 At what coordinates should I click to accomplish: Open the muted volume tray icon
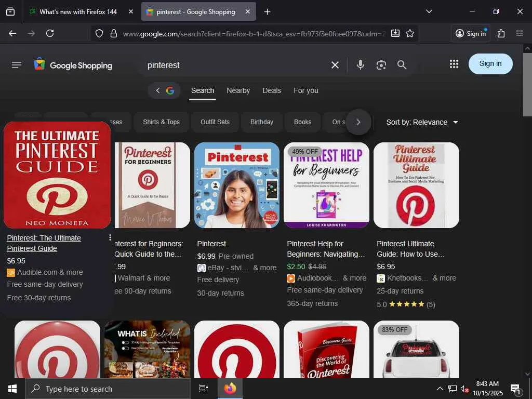(x=465, y=389)
